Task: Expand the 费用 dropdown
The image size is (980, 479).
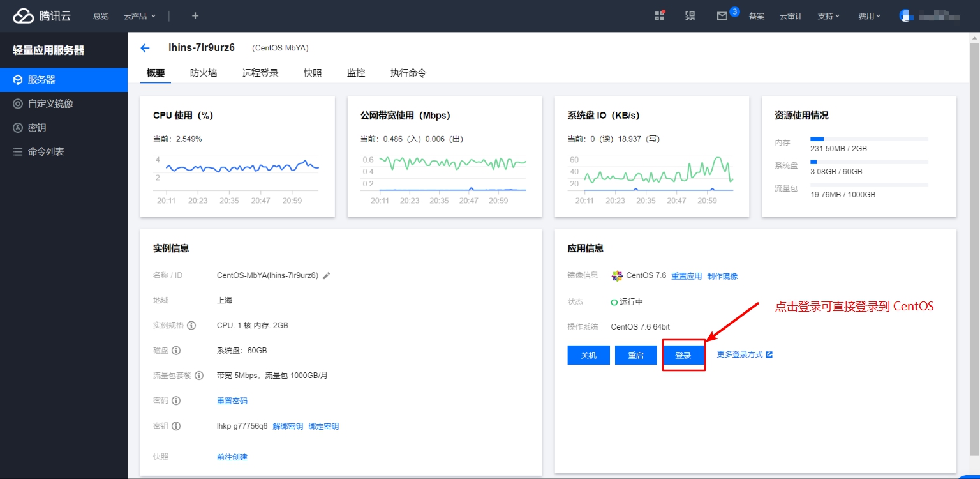Action: 869,15
